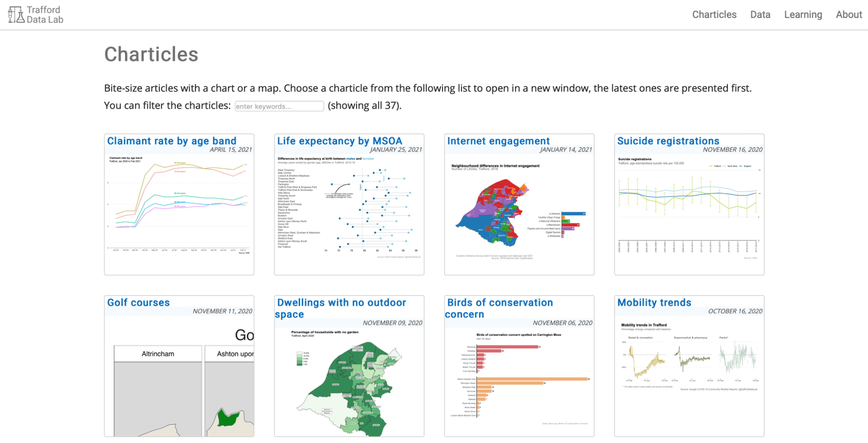Click the Internet engagement map thumbnail
This screenshot has height=443, width=868.
tap(519, 212)
